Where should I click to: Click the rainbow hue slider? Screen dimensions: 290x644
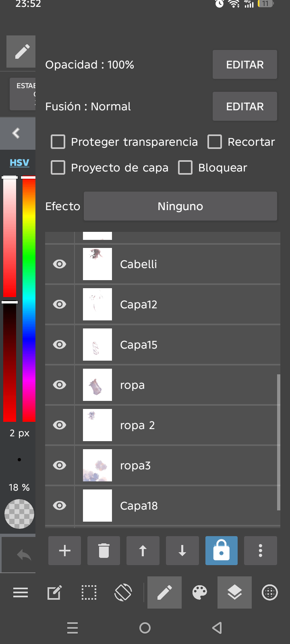pyautogui.click(x=29, y=299)
